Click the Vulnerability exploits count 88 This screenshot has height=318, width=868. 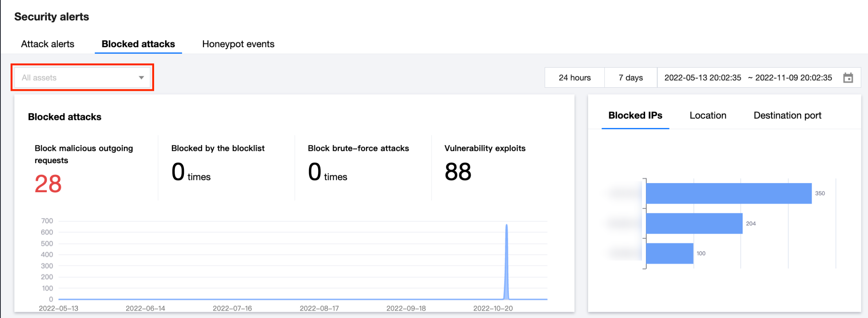coord(458,172)
